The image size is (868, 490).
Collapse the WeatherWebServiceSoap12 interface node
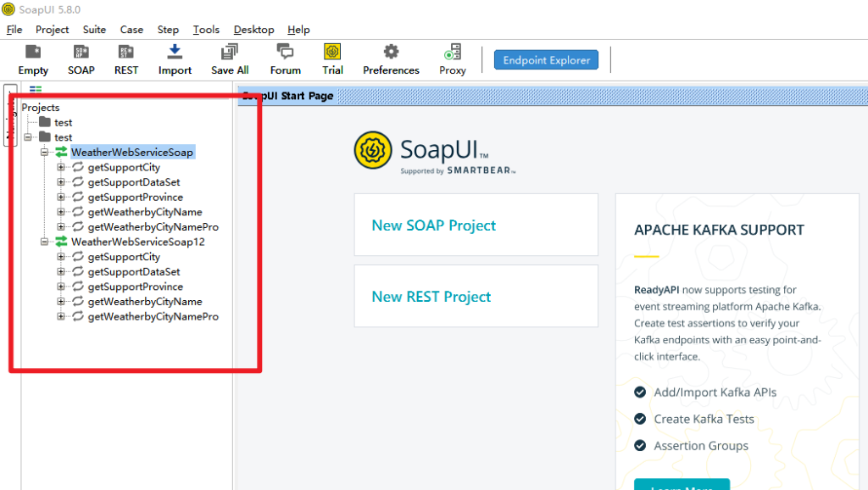coord(45,242)
